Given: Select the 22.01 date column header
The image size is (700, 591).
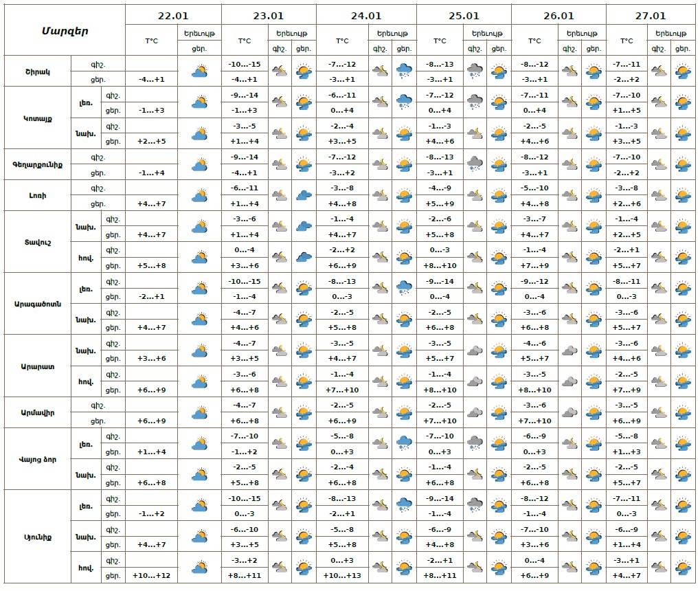Looking at the screenshot, I should click(x=174, y=16).
